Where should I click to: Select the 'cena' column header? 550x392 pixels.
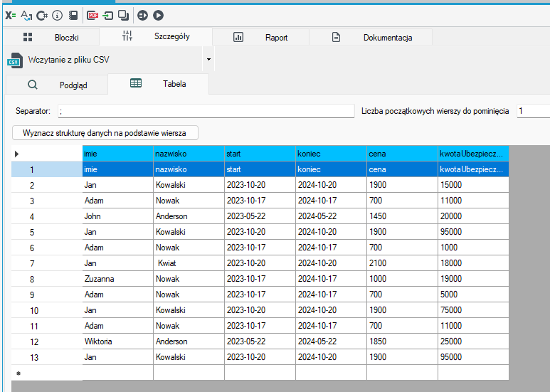click(x=403, y=154)
